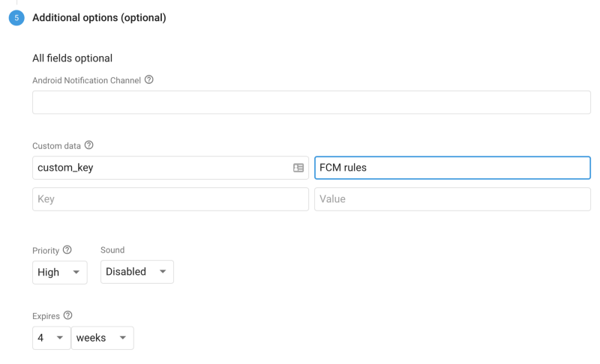Screen dimensions: 600x364
Task: Click the Sound label text
Action: (112, 250)
